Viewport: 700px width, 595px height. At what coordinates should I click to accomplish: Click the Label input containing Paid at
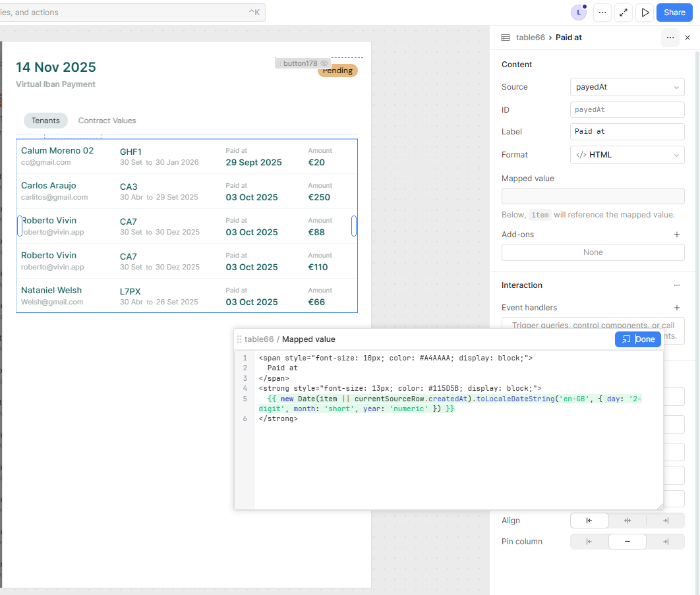coord(627,132)
